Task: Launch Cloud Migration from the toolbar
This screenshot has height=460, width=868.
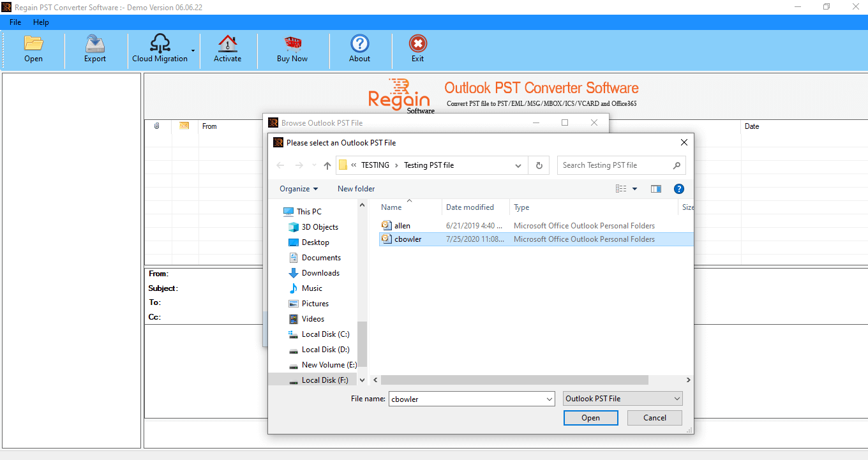Action: 160,50
